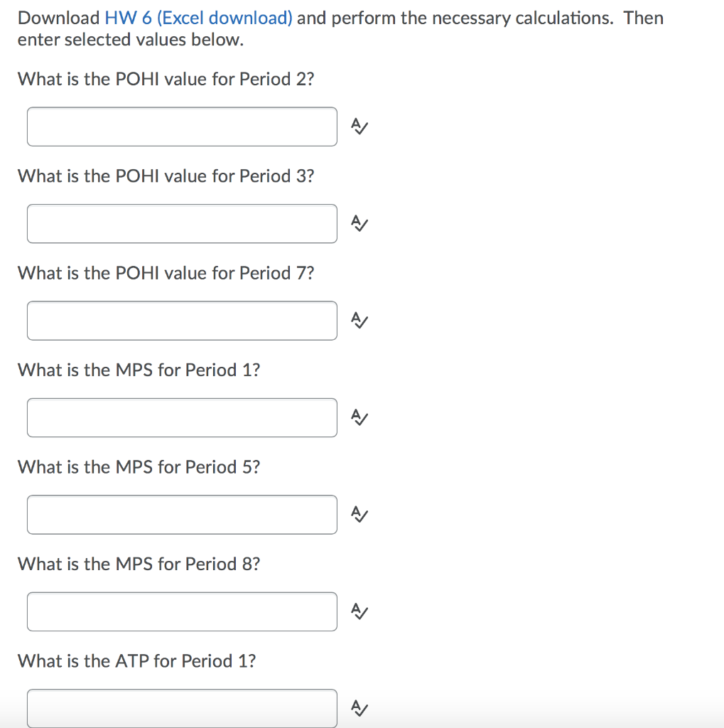
Task: Click inside the MPS Period 8 answer box
Action: (x=182, y=611)
